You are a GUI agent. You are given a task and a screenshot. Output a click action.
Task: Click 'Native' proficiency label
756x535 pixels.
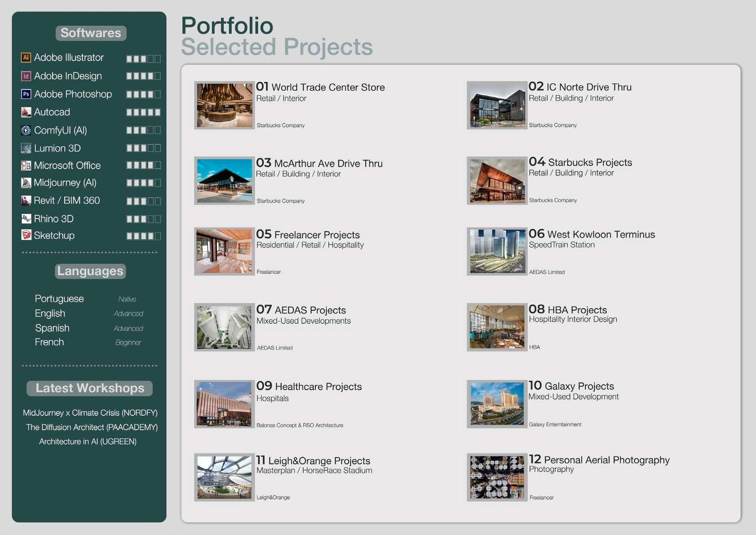127,299
